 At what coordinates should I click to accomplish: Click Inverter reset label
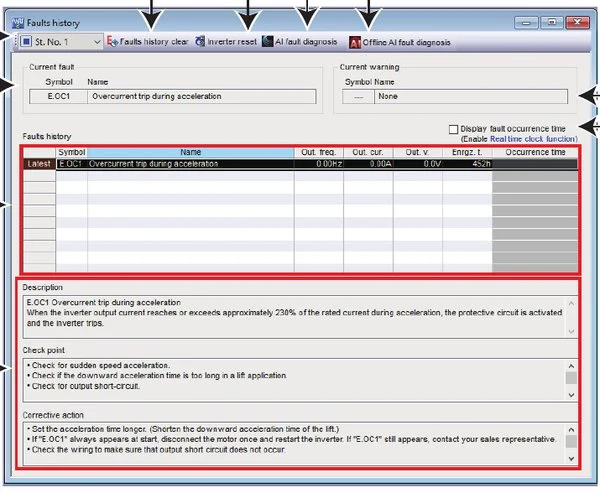pos(232,41)
